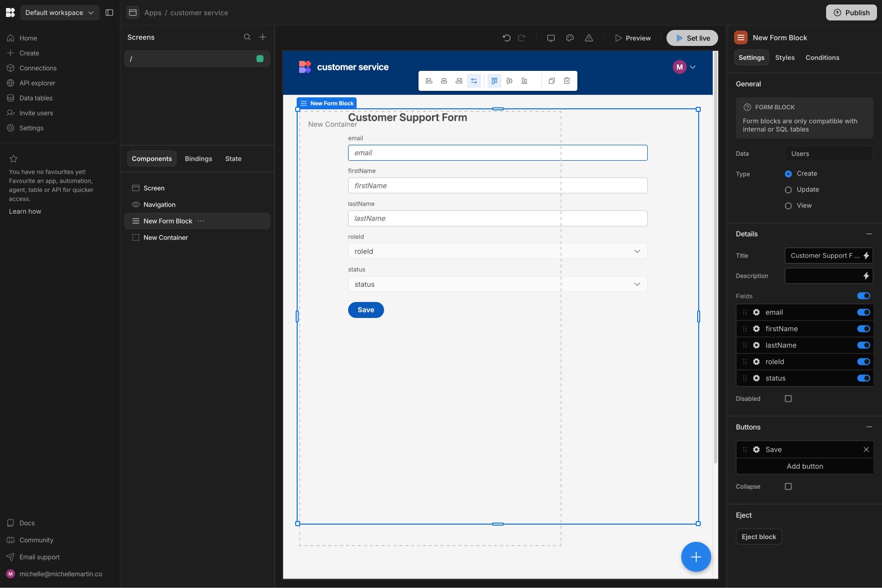882x588 pixels.
Task: Click the favourites star icon
Action: click(x=13, y=159)
